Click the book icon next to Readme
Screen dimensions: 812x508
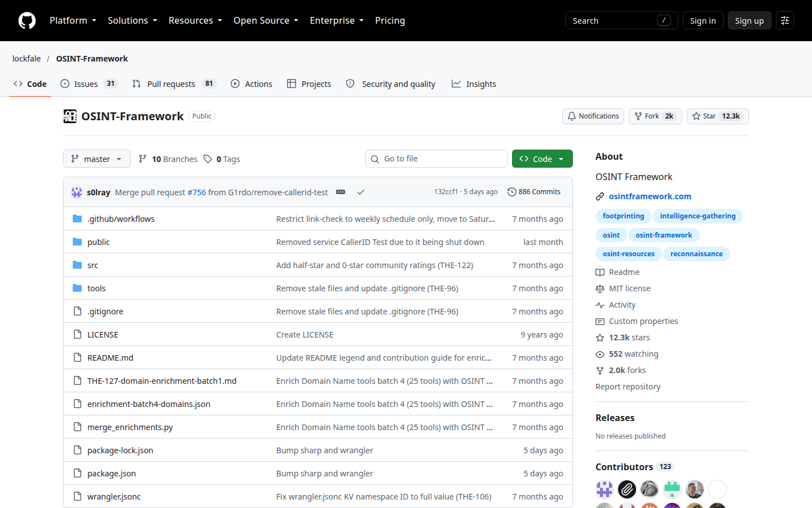click(600, 272)
